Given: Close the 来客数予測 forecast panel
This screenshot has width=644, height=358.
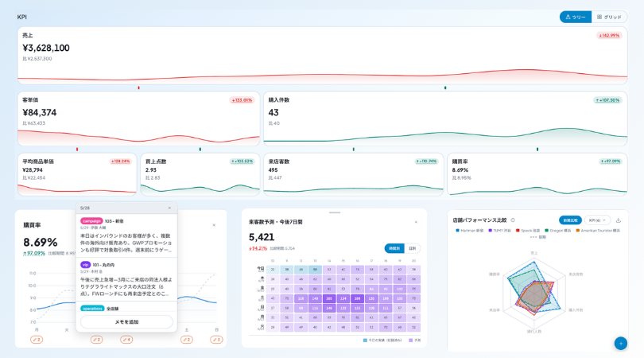Looking at the screenshot, I should [416, 222].
